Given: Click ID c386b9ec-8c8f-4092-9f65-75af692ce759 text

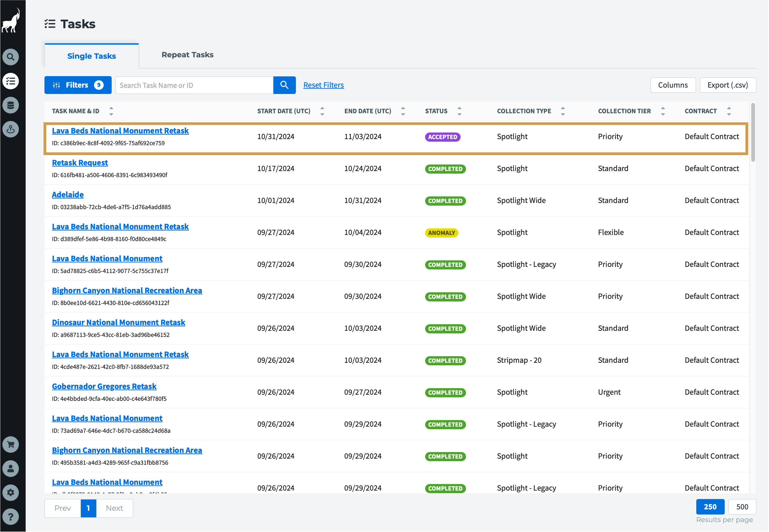Looking at the screenshot, I should (108, 143).
